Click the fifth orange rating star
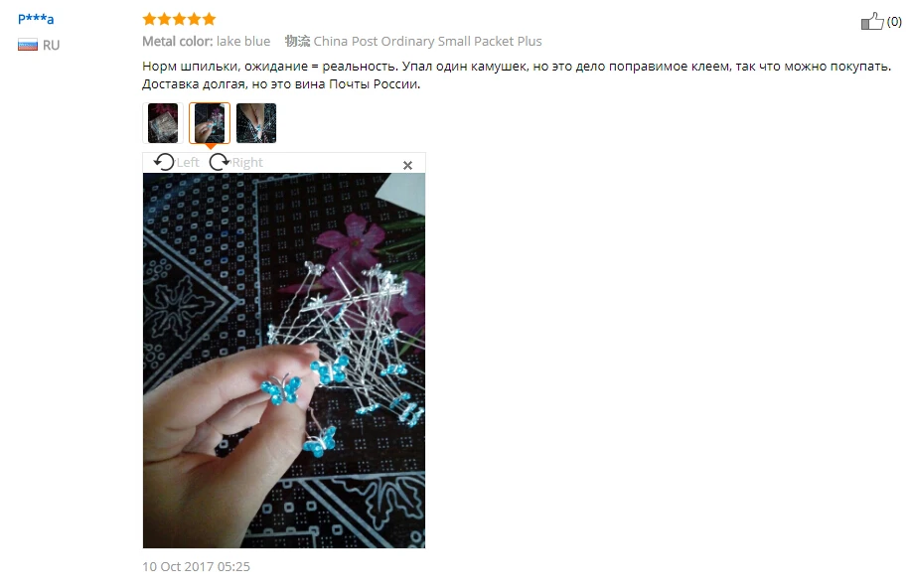909x588 pixels. click(209, 19)
